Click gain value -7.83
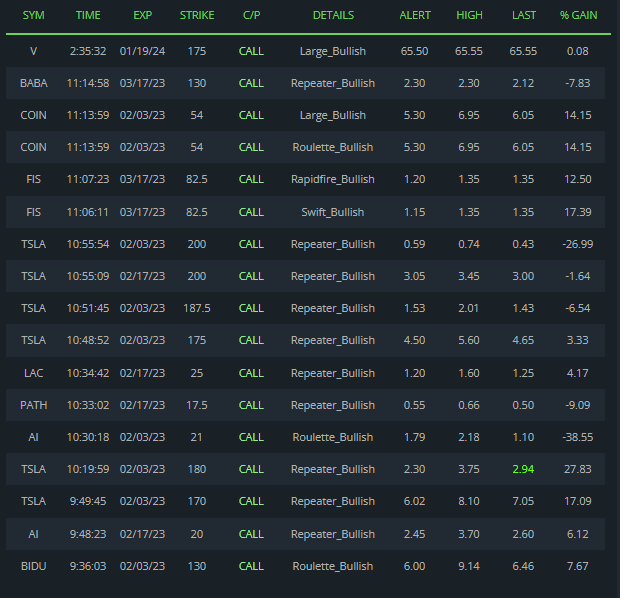 tap(578, 83)
